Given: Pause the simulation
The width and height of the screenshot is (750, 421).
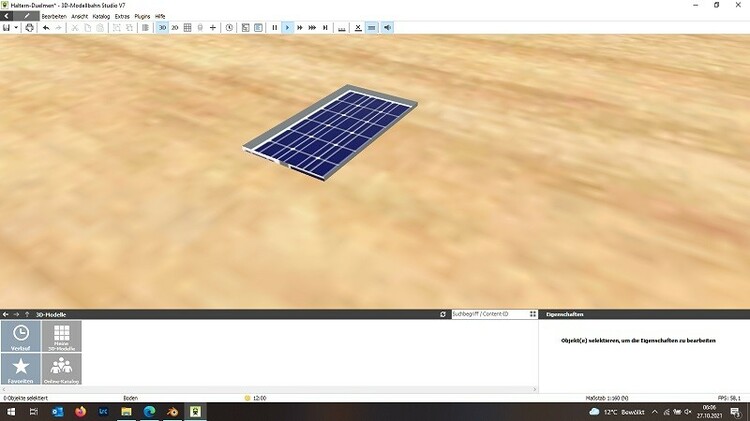Looking at the screenshot, I should [275, 28].
